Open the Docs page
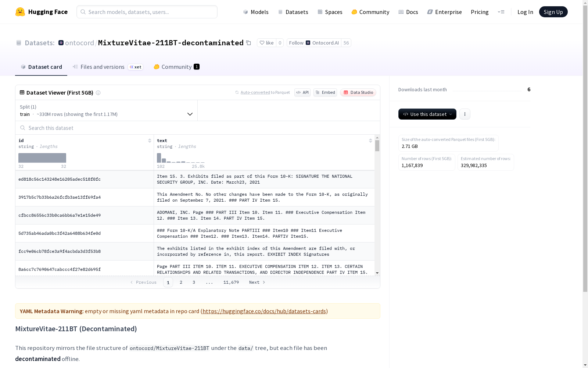Image resolution: width=588 pixels, height=368 pixels. pyautogui.click(x=408, y=12)
